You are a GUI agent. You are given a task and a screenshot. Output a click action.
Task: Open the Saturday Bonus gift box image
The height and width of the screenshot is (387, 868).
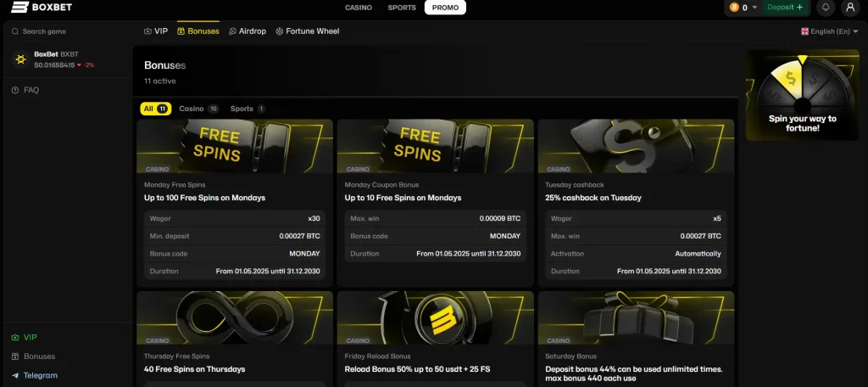coord(636,317)
